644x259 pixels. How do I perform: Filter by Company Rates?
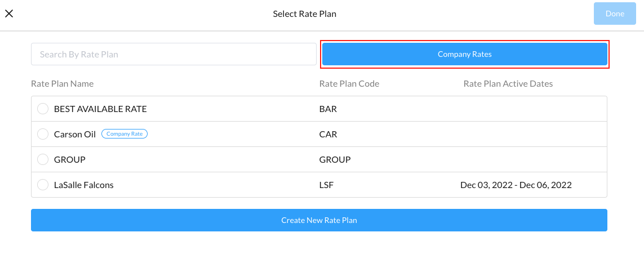464,55
